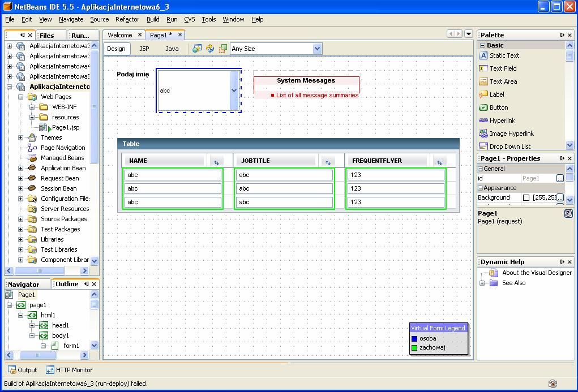Image resolution: width=578 pixels, height=392 pixels.
Task: Click the FREQUENTFLYER column sort icon
Action: point(439,162)
